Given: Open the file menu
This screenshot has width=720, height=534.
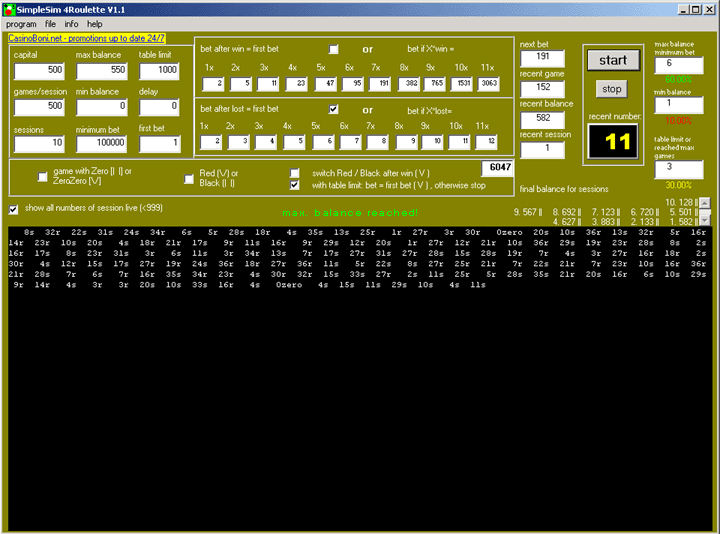Looking at the screenshot, I should [50, 24].
